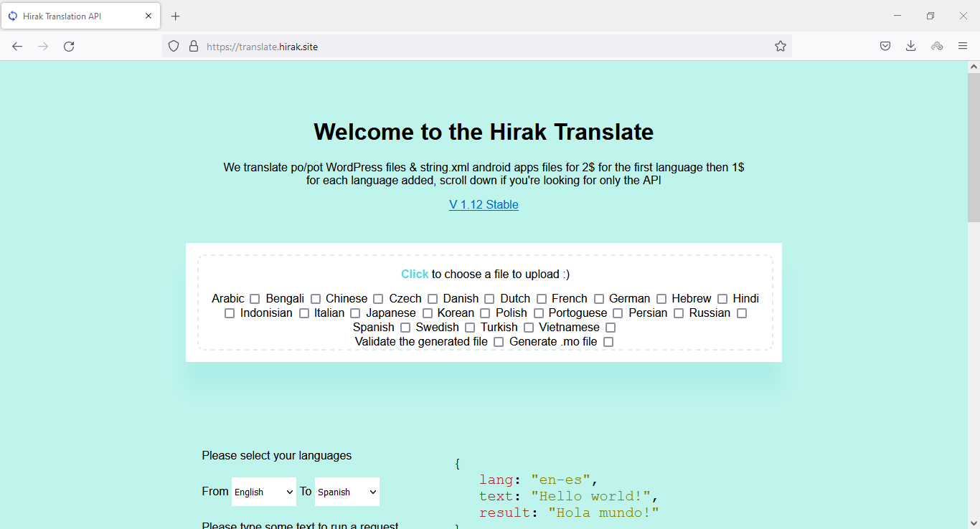The height and width of the screenshot is (529, 980).
Task: Bookmark this page with star icon
Action: tap(781, 47)
